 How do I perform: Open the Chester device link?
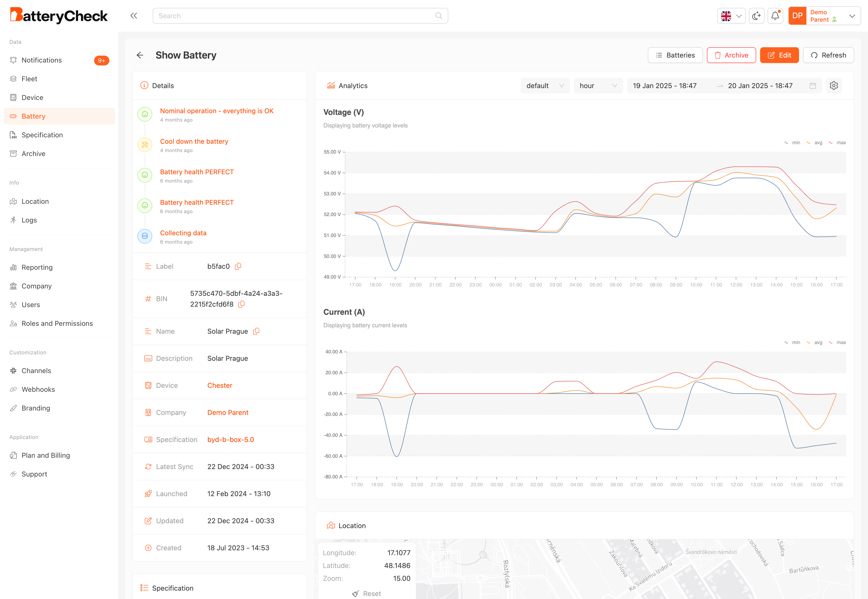coord(220,385)
